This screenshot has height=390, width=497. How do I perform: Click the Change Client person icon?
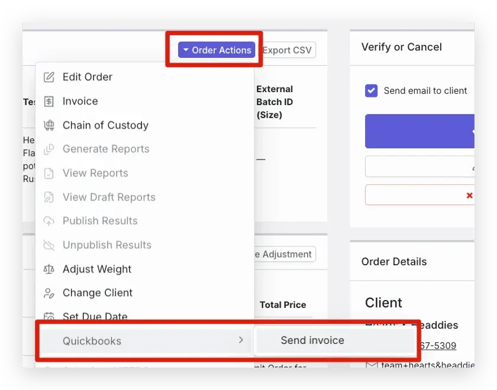(x=49, y=293)
